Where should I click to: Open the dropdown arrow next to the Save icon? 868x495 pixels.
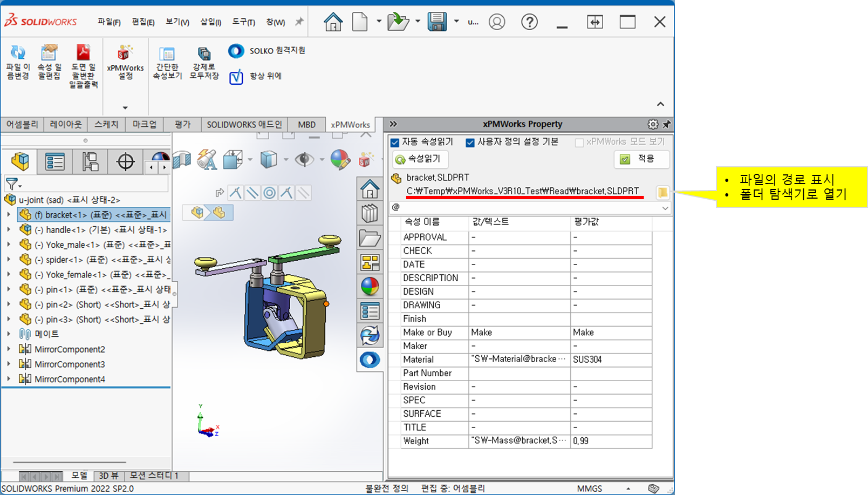tap(456, 22)
